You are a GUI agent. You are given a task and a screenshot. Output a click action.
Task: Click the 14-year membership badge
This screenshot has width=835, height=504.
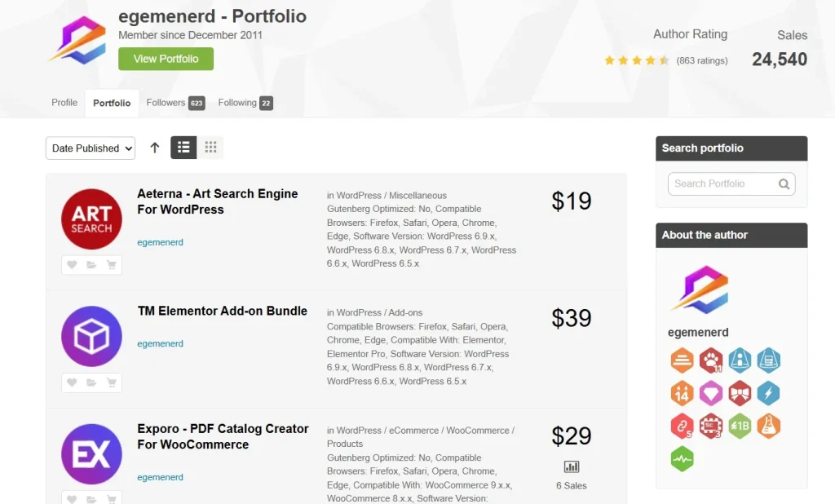[683, 394]
